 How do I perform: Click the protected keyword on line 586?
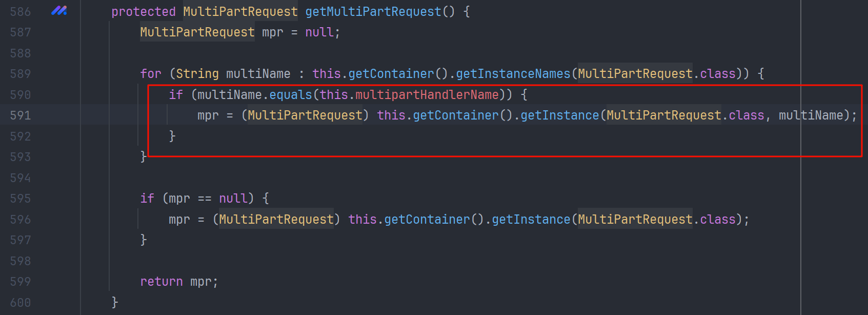coord(144,12)
